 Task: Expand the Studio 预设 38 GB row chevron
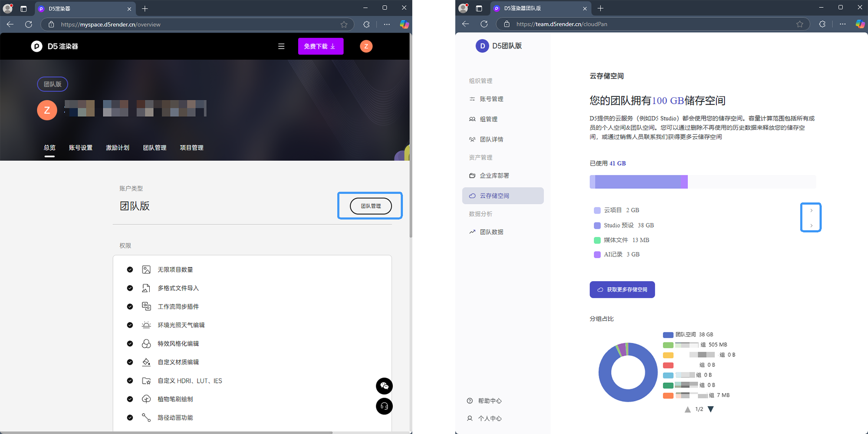coord(811,226)
